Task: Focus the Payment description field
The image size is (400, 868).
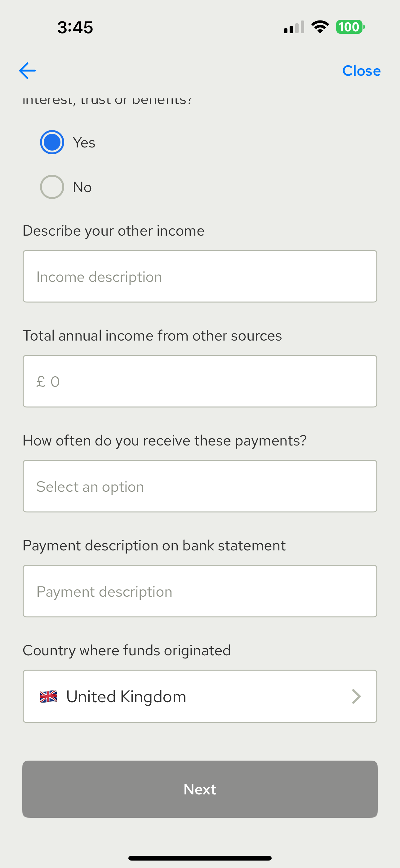Action: click(x=200, y=591)
